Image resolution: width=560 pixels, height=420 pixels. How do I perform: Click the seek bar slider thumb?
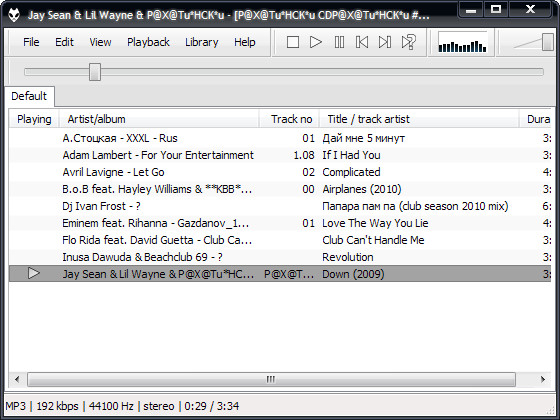pyautogui.click(x=95, y=72)
